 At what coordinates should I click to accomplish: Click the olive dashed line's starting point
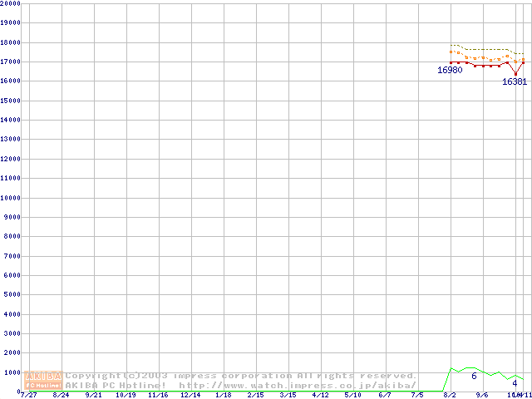pos(451,45)
